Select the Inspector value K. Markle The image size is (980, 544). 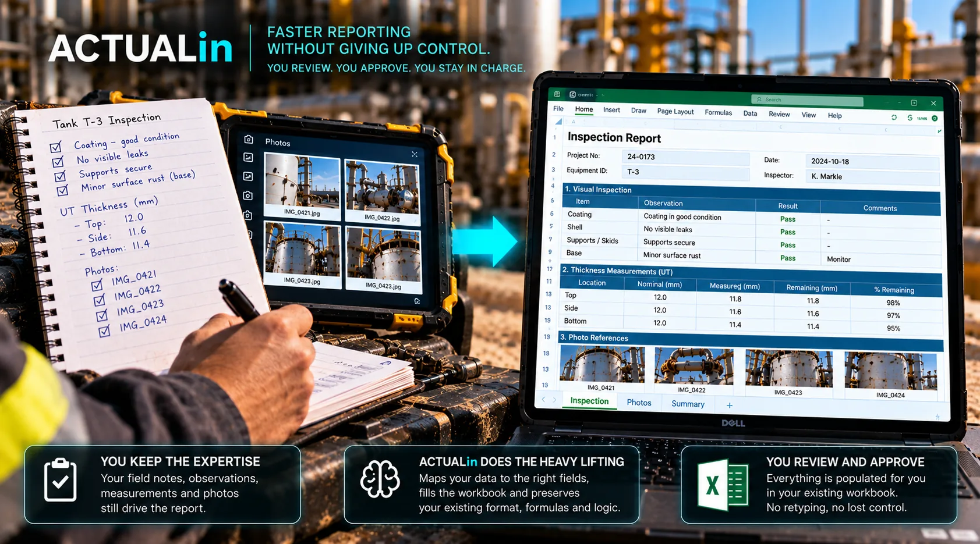(x=872, y=177)
